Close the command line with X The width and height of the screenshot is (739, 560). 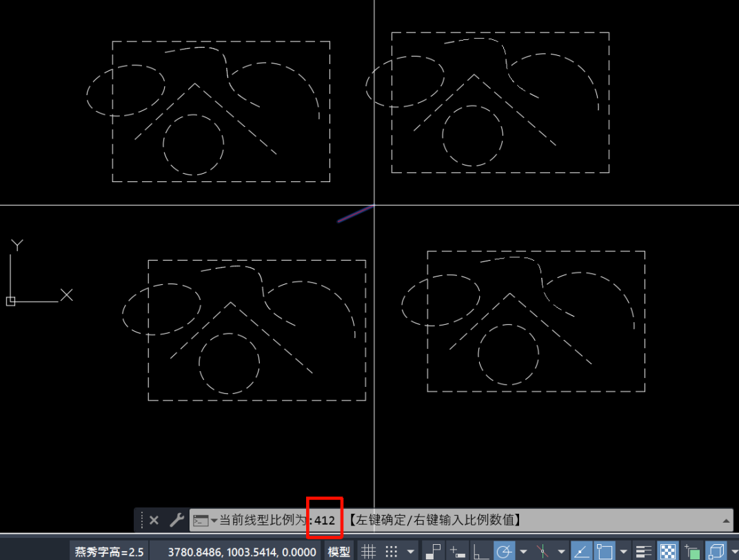click(154, 520)
